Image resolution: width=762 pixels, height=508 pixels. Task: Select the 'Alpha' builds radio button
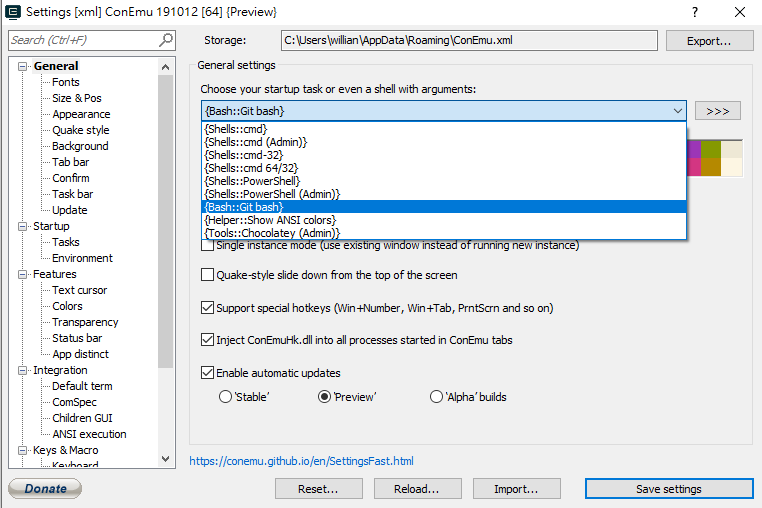[x=436, y=397]
